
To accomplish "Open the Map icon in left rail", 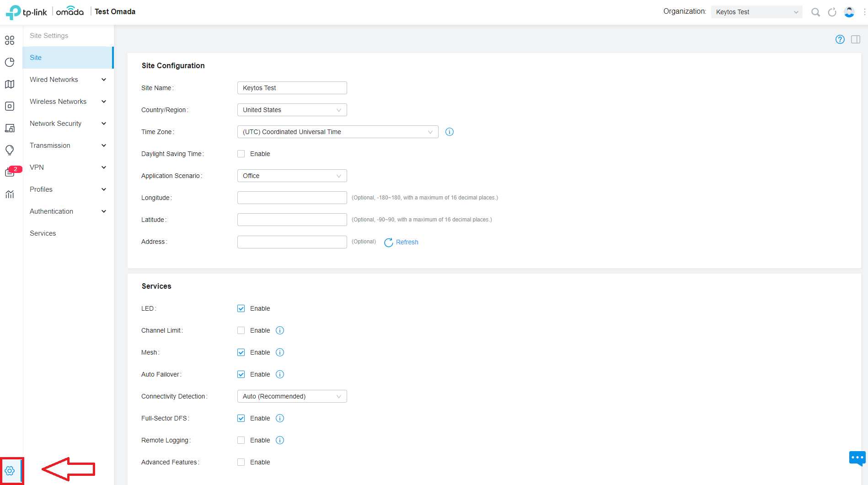I will coord(10,84).
